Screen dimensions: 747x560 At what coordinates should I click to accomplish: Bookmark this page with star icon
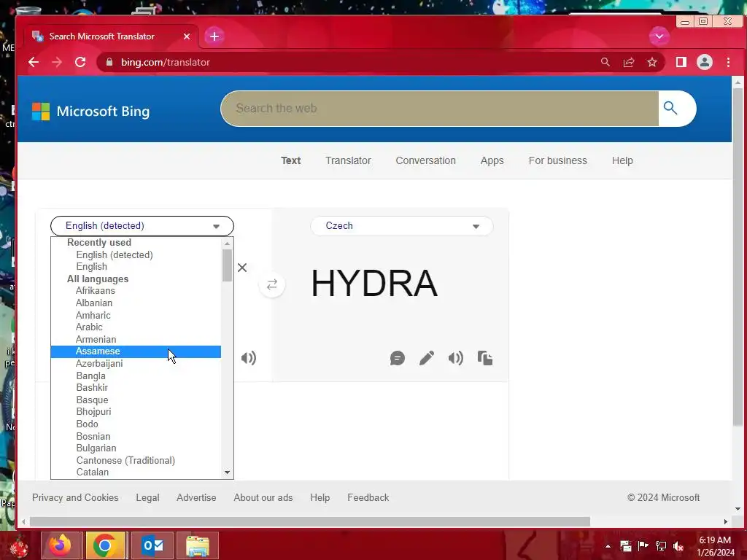[651, 62]
